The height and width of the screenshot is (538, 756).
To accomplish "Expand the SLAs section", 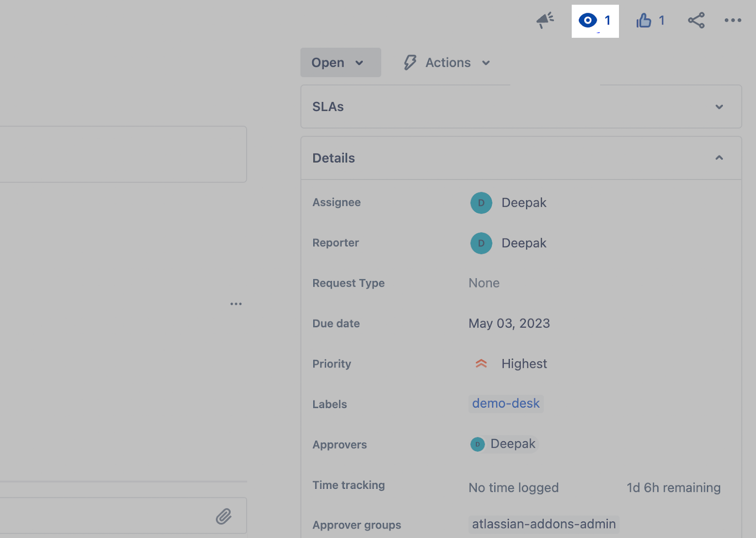I will click(x=719, y=107).
